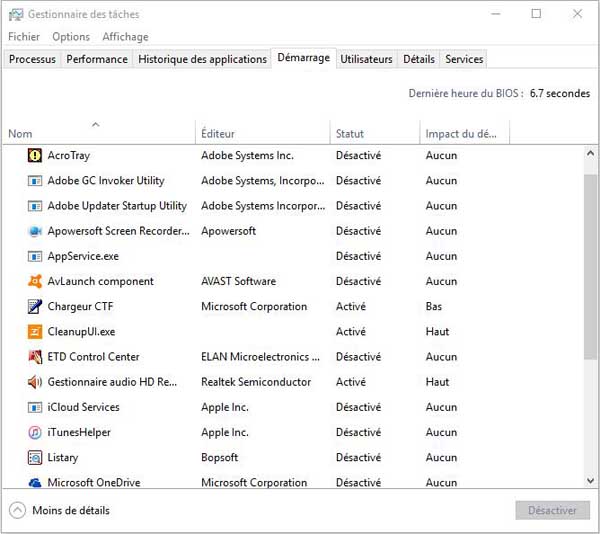Click the 6.7 secondes BIOS time
This screenshot has height=534, width=600.
(560, 93)
